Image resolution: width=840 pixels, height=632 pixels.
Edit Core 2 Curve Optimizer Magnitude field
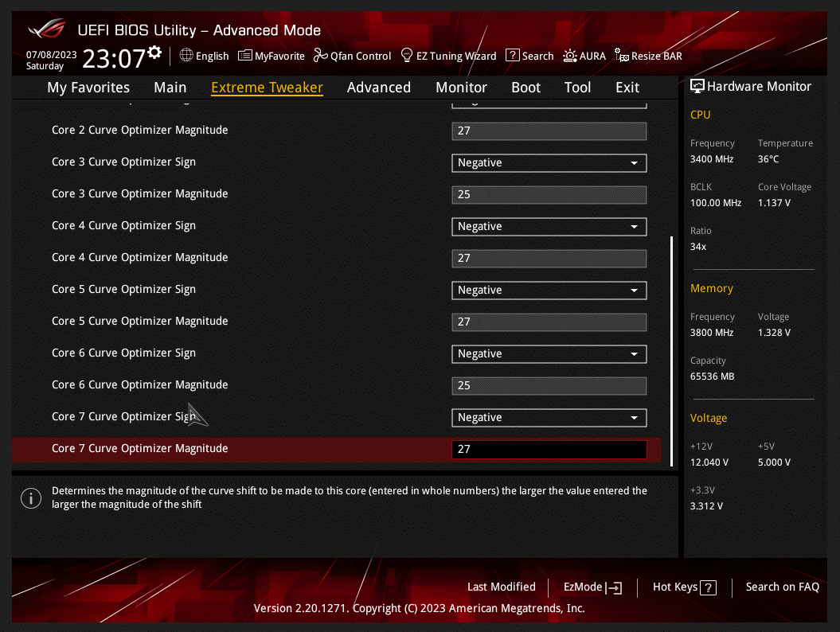[549, 131]
